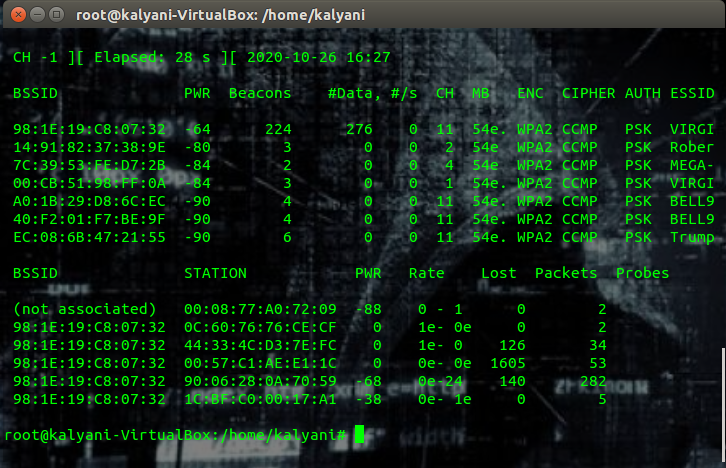Image resolution: width=726 pixels, height=468 pixels.
Task: Click data count 276
Action: click(359, 129)
